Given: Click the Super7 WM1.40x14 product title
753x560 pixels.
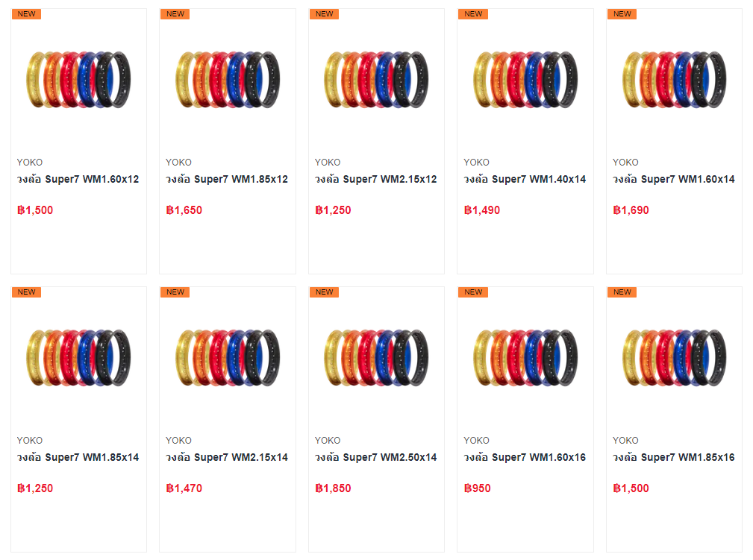Looking at the screenshot, I should pos(525,179).
